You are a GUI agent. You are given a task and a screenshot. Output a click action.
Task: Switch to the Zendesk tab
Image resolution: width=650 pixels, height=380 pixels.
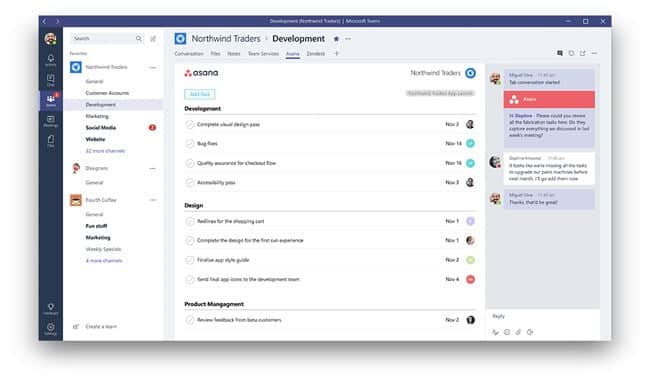316,53
